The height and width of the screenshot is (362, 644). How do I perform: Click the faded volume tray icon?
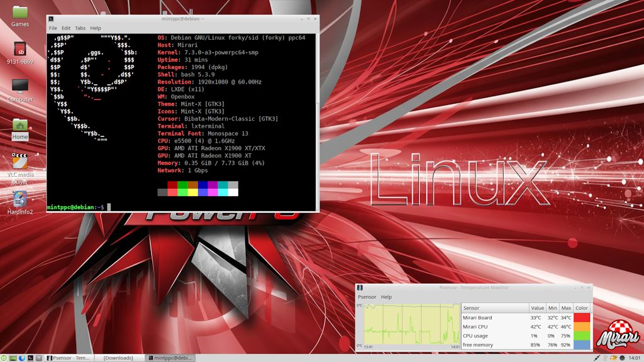click(605, 358)
